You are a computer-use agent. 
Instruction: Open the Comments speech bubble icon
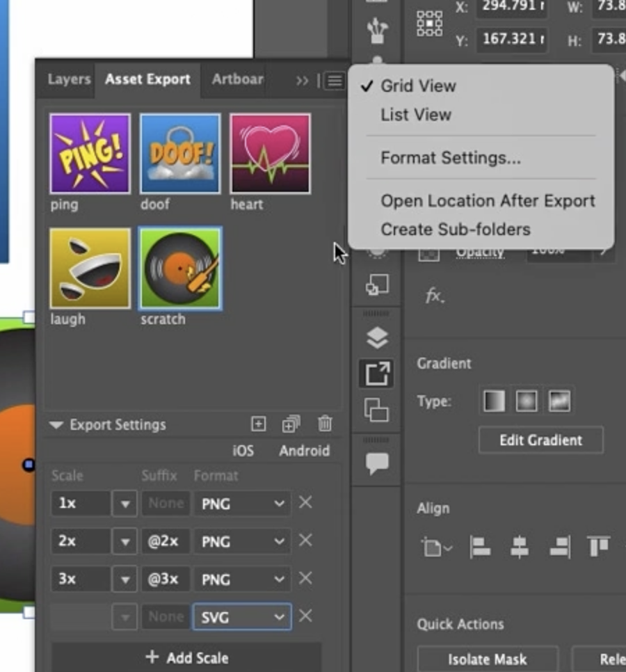[377, 463]
